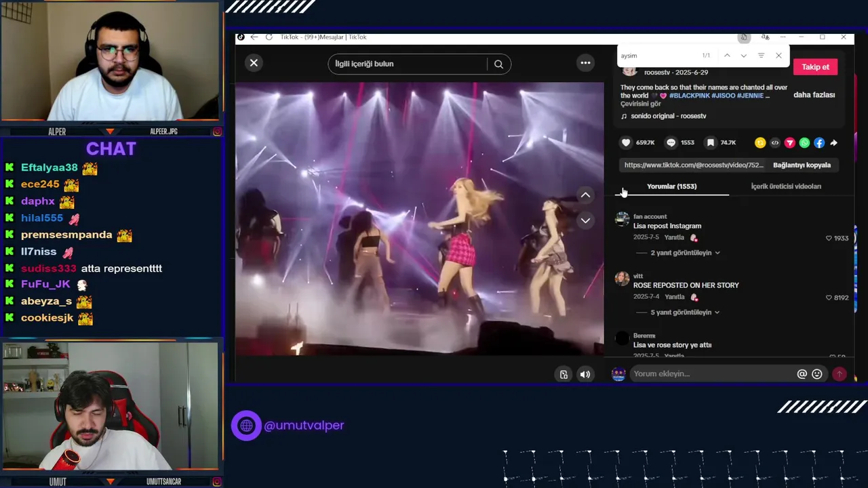Open vitt commenter avatar
The height and width of the screenshot is (488, 868).
(x=622, y=279)
